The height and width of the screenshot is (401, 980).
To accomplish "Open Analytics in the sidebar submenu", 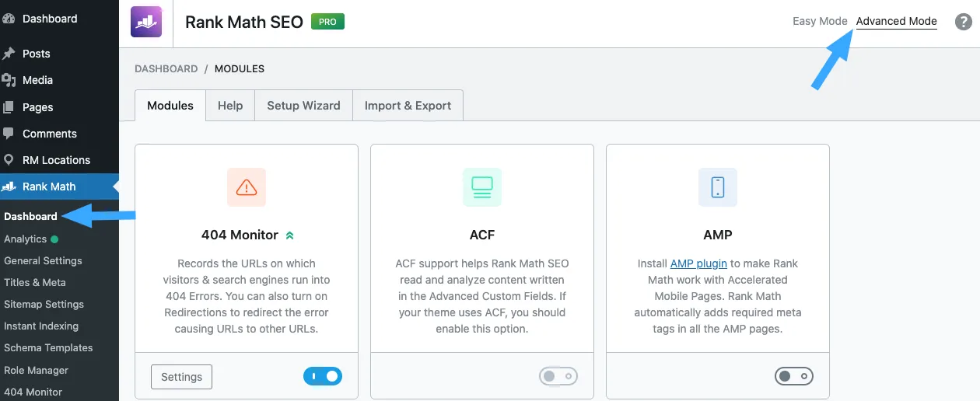I will coord(26,239).
